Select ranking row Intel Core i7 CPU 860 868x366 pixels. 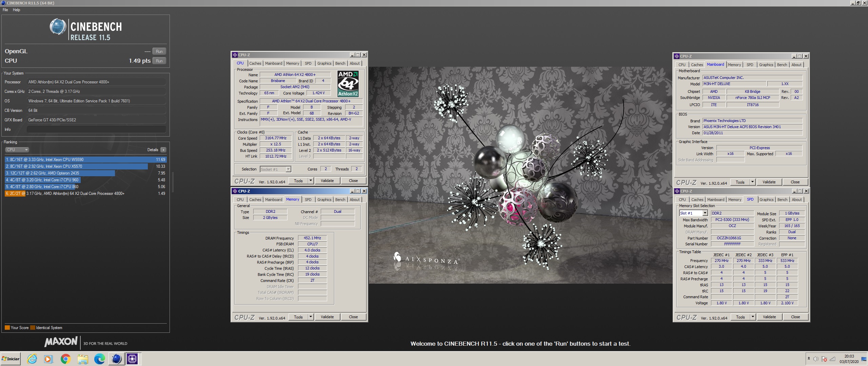click(x=85, y=187)
